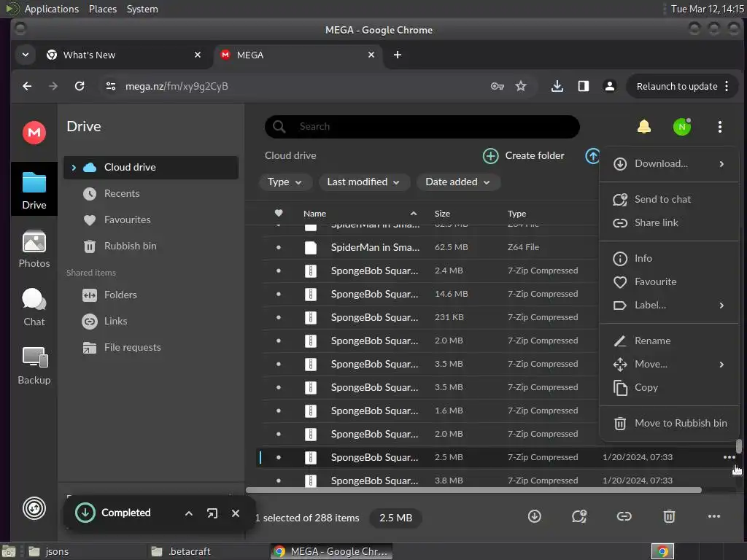This screenshot has height=560, width=747.
Task: Sort by Name column header
Action: 315,214
